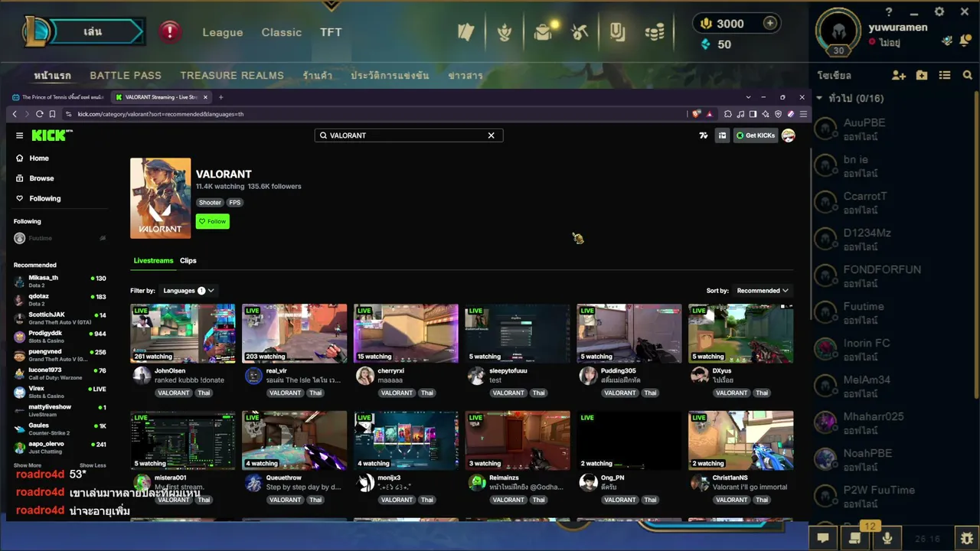This screenshot has height=551, width=980.
Task: Open Brave shields icon in address bar
Action: [x=696, y=114]
